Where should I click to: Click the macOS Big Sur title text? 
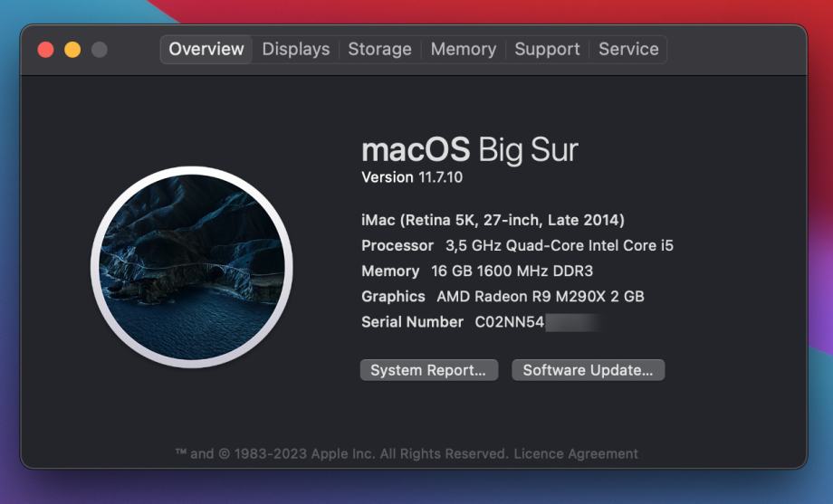469,149
